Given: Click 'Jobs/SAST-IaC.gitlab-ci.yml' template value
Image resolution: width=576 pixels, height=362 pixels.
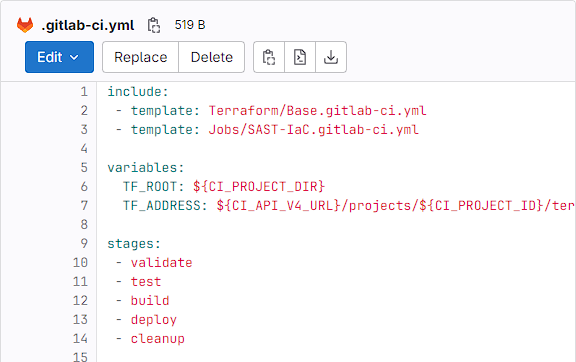Looking at the screenshot, I should (313, 130).
